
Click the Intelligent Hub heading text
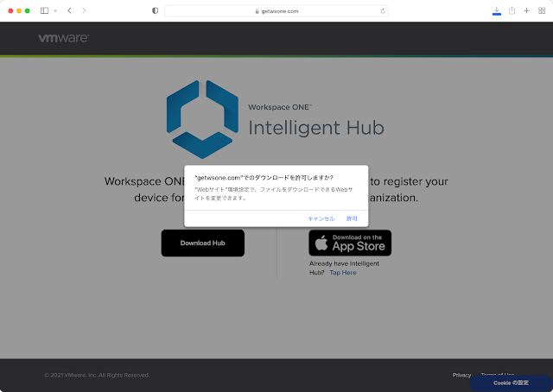tap(316, 128)
